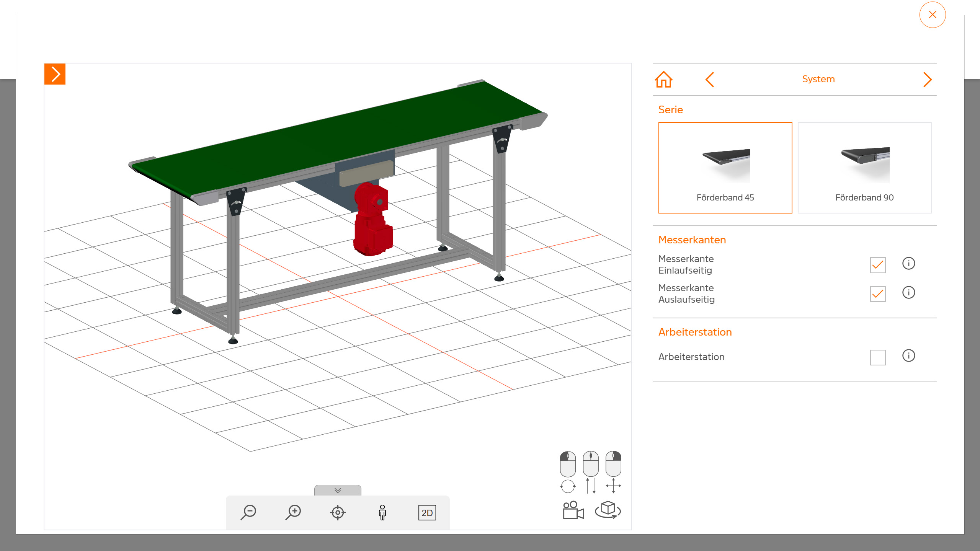
Task: Expand the orange side panel arrow
Action: tap(55, 74)
